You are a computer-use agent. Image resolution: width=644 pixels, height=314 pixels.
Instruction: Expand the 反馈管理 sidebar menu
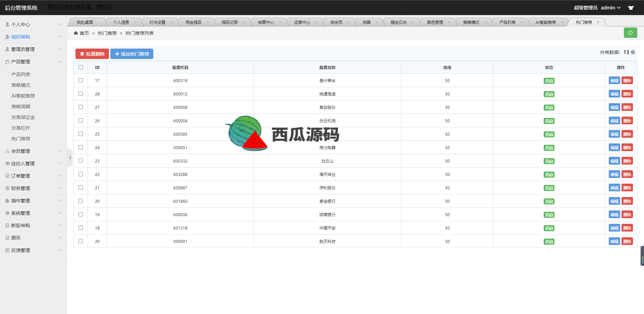point(33,250)
